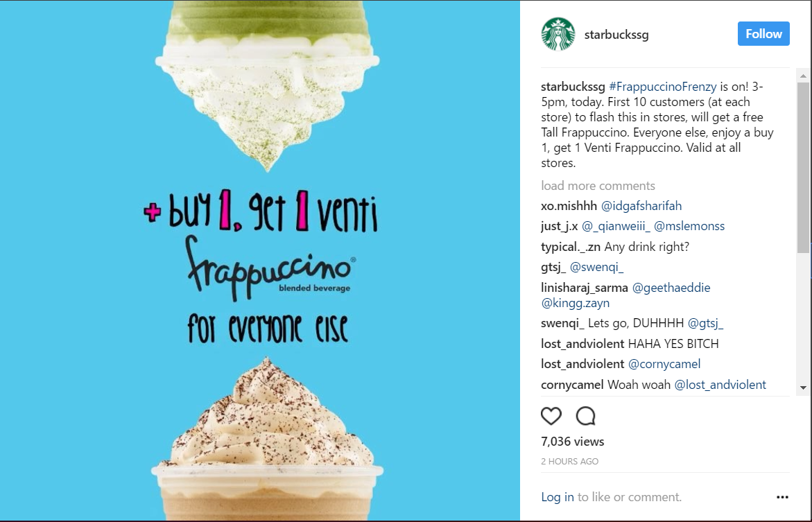Viewport: 812px width, 522px height.
Task: Open the starbuckssg username in header
Action: tap(616, 35)
